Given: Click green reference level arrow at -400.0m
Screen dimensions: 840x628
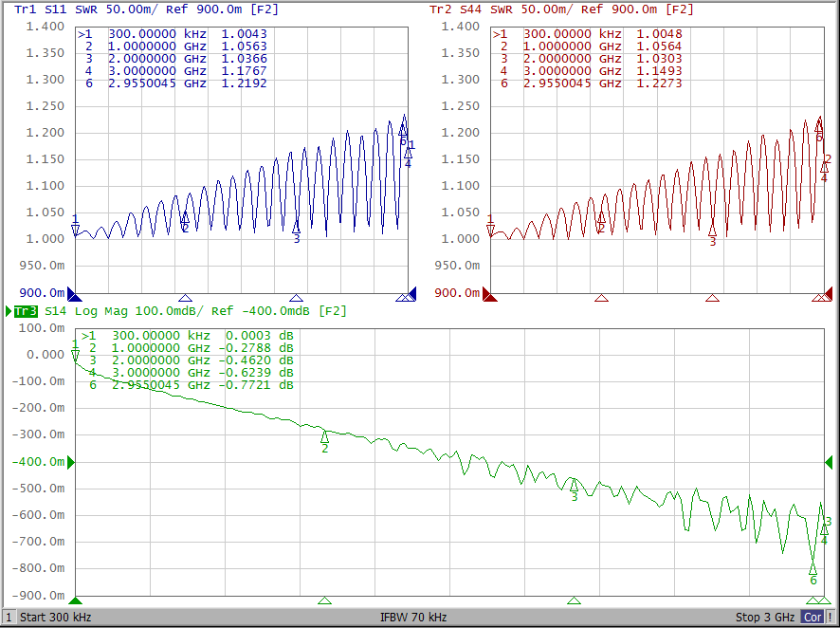Looking at the screenshot, I should (70, 462).
